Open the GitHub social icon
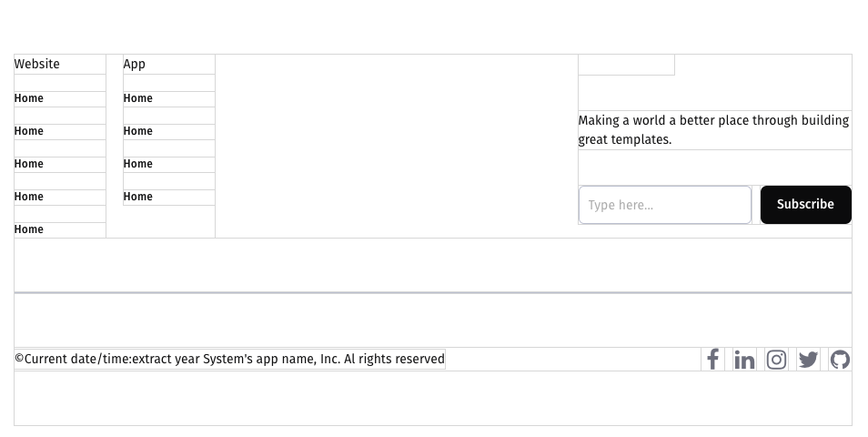 point(840,360)
